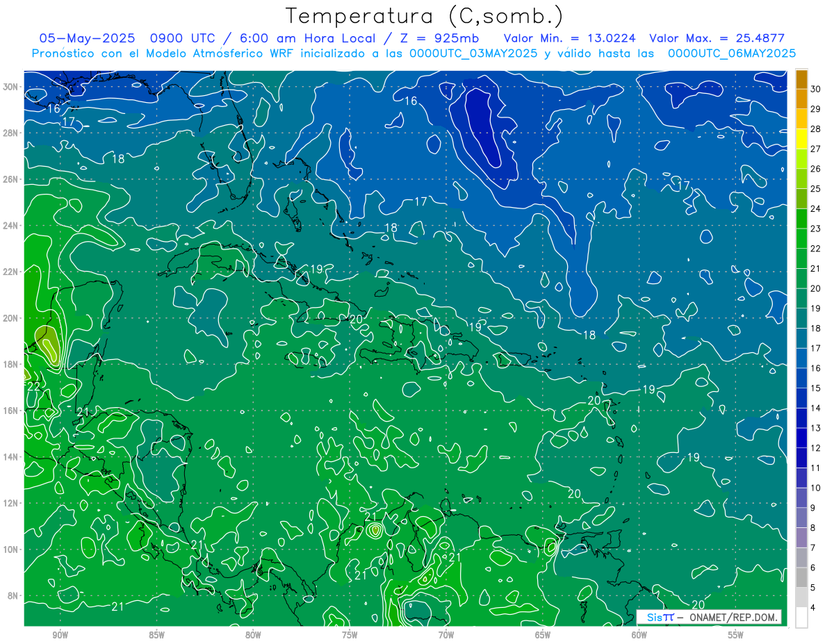Image resolution: width=834 pixels, height=644 pixels.
Task: Click colorbar label 20
Action: [x=816, y=288]
